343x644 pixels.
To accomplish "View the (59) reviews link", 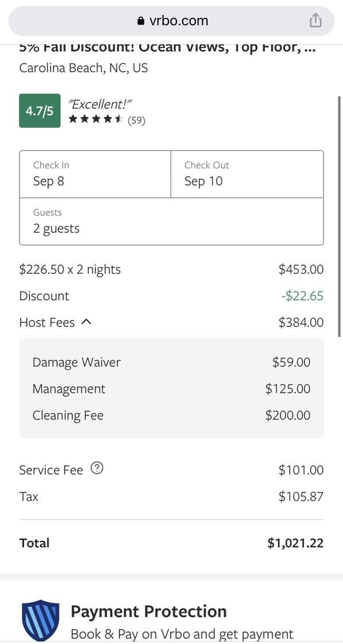I will (x=138, y=120).
